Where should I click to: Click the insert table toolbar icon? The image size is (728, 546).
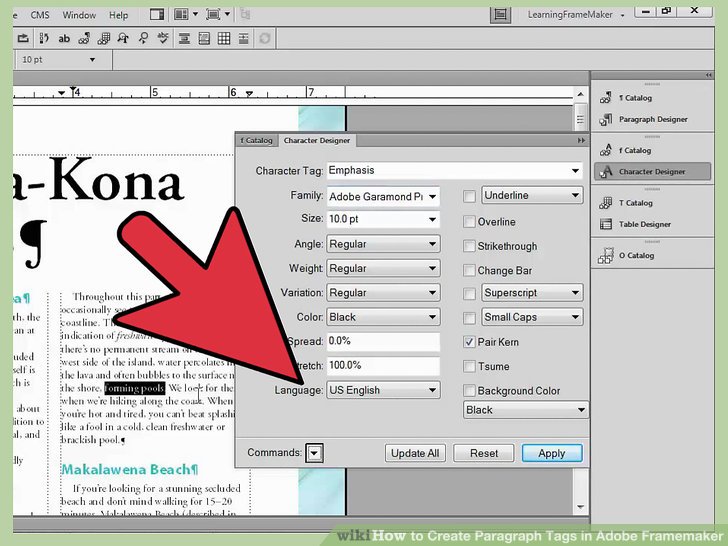(x=224, y=39)
